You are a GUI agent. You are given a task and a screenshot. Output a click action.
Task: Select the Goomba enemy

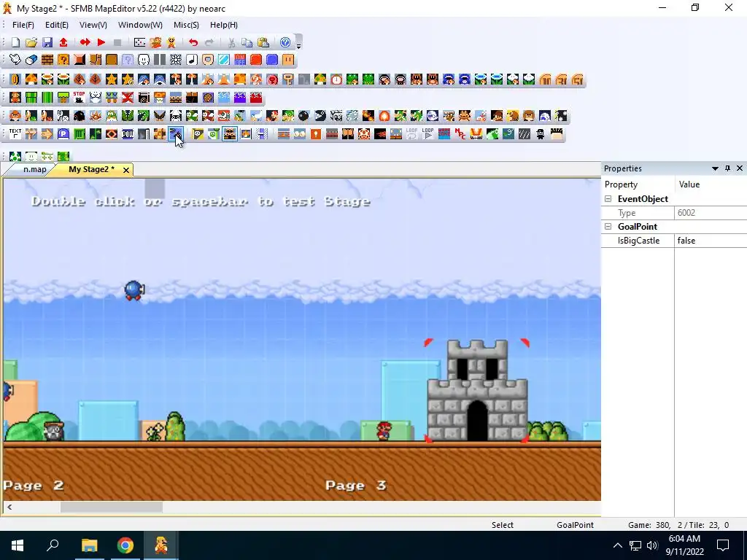[15, 116]
